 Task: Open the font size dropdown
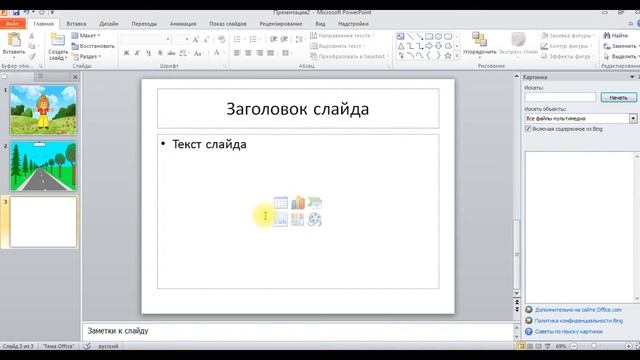tap(187, 40)
